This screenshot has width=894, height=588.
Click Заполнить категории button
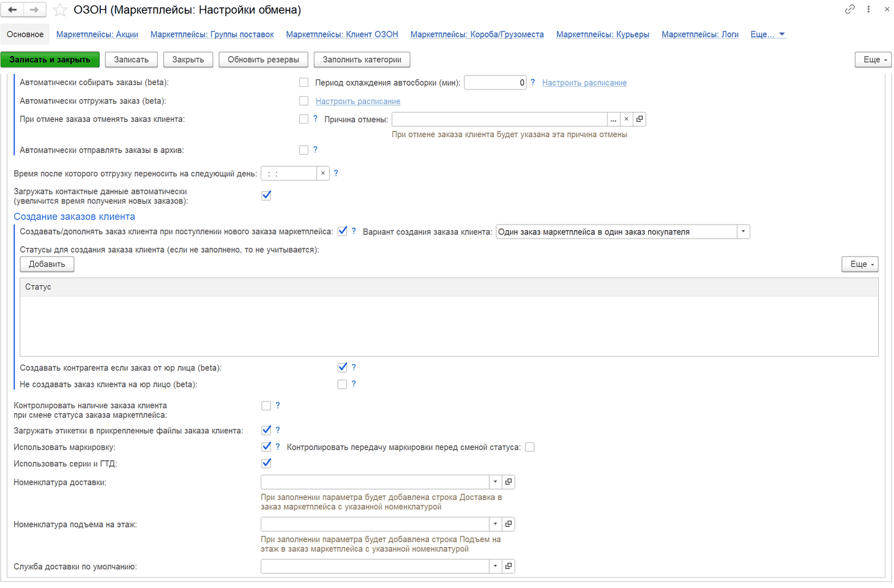362,59
